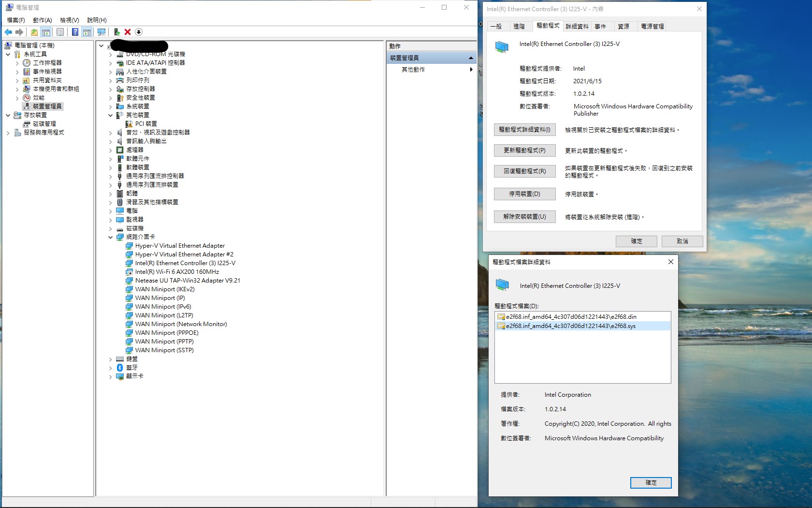Expand the 服務與應用程式 tree node
Viewport: 812px width, 508px height.
click(x=8, y=133)
